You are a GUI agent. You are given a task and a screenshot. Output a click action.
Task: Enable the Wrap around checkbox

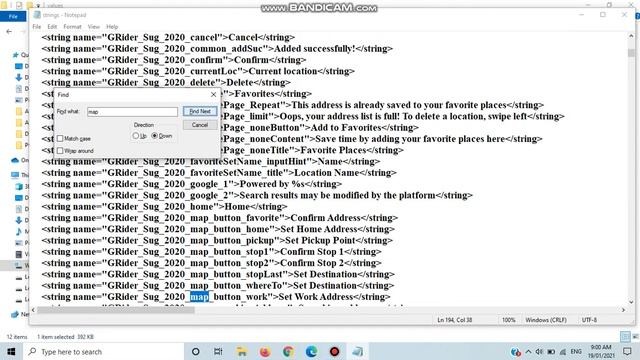(60, 151)
